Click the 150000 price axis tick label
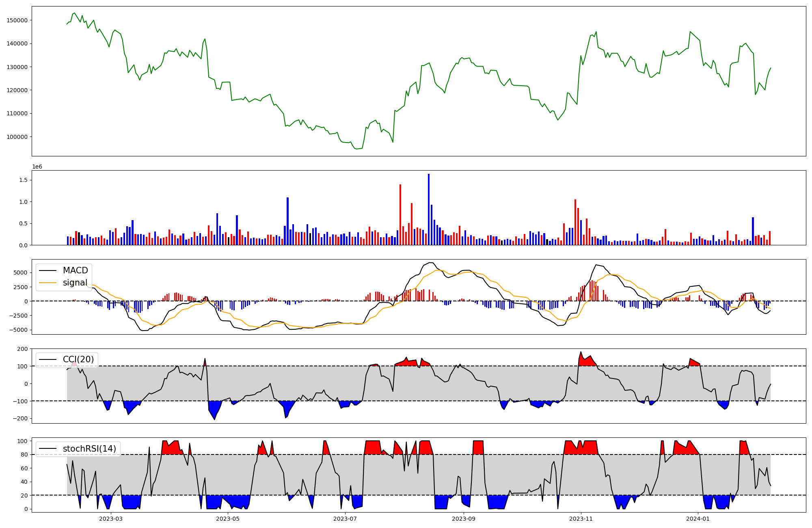The height and width of the screenshot is (528, 812). 17,20
